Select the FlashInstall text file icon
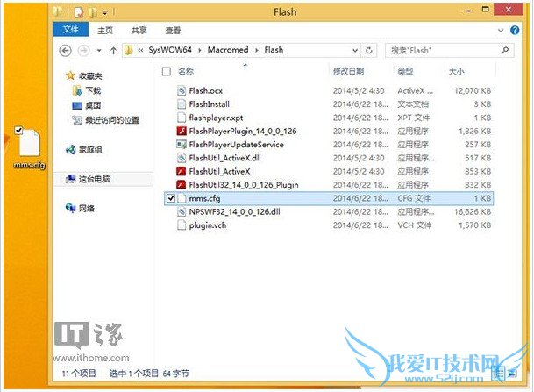 click(182, 103)
